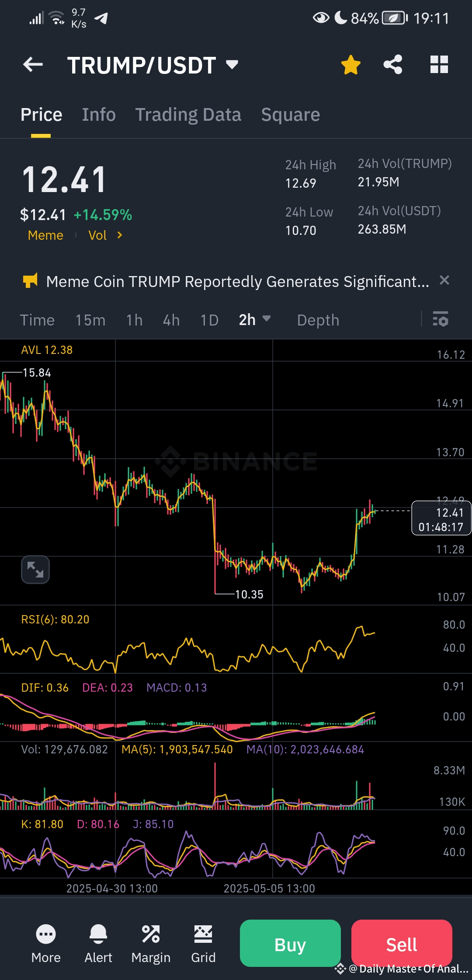472x980 pixels.
Task: Tap the RSI(6): 80.20 indicator label
Action: tap(55, 619)
